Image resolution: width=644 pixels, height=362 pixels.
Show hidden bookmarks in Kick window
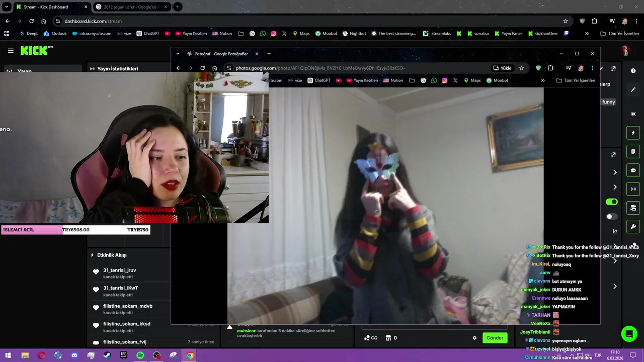click(587, 34)
